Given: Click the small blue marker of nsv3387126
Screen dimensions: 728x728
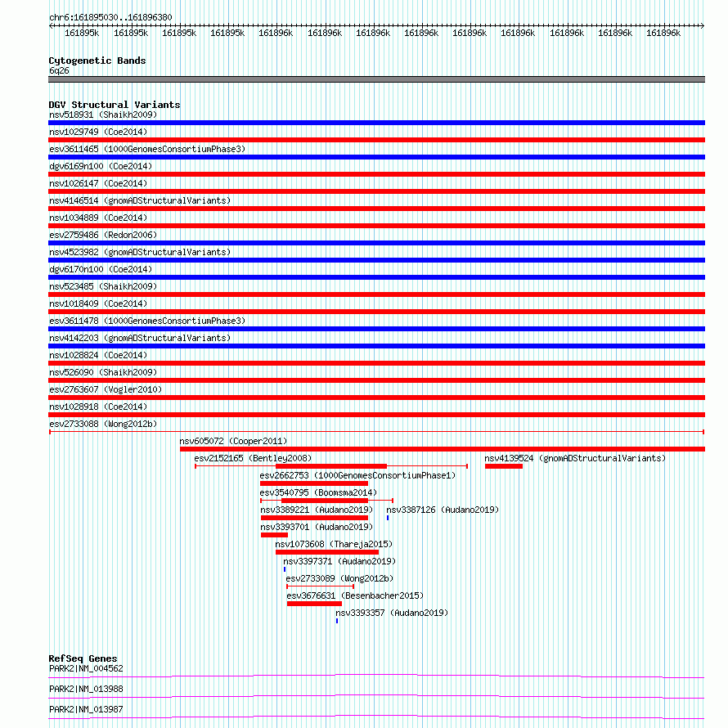Looking at the screenshot, I should tap(388, 518).
